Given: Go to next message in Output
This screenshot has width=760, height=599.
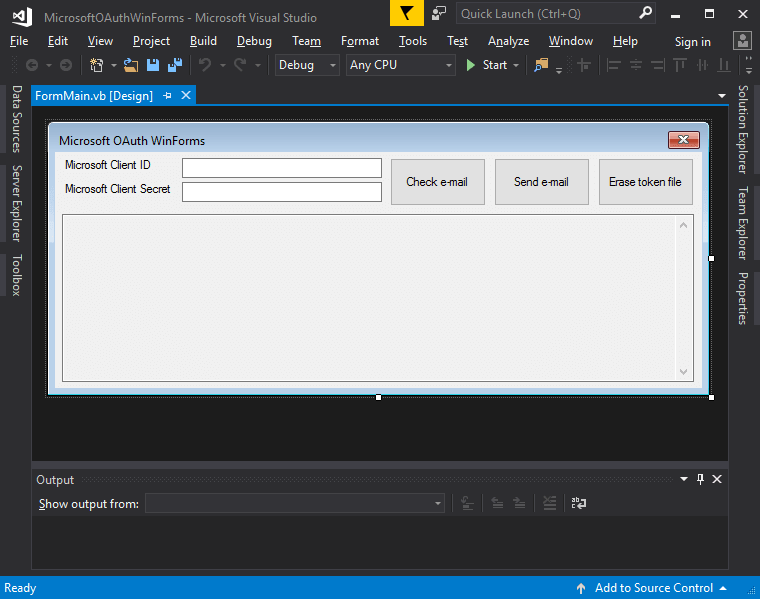Looking at the screenshot, I should [x=520, y=504].
